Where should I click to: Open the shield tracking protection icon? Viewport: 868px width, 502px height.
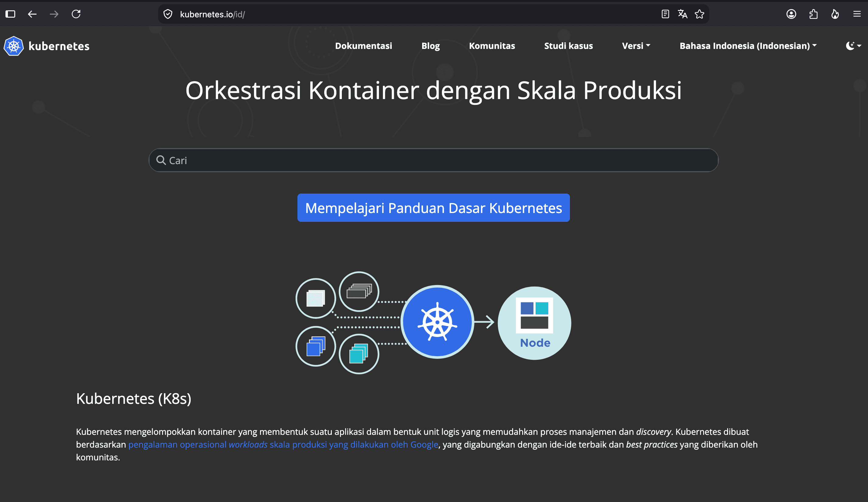168,14
